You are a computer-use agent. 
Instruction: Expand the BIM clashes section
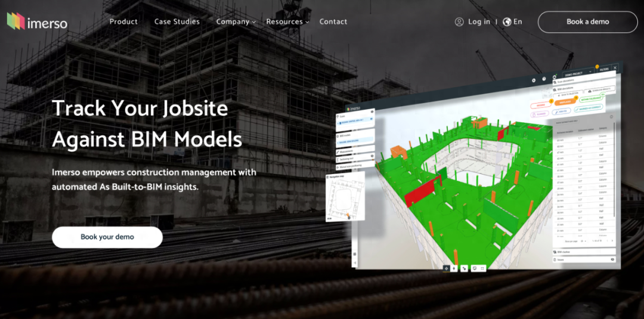coord(584,252)
